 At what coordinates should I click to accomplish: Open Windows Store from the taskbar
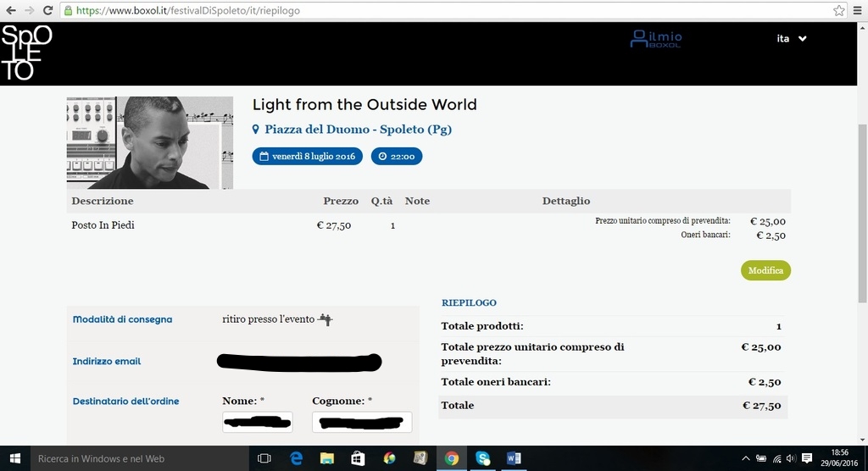click(x=358, y=458)
